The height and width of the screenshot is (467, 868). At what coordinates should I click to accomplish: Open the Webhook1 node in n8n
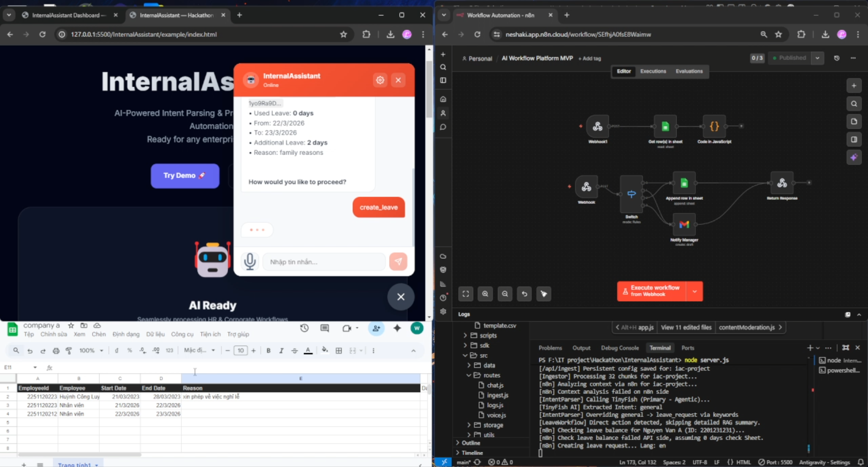pyautogui.click(x=598, y=126)
